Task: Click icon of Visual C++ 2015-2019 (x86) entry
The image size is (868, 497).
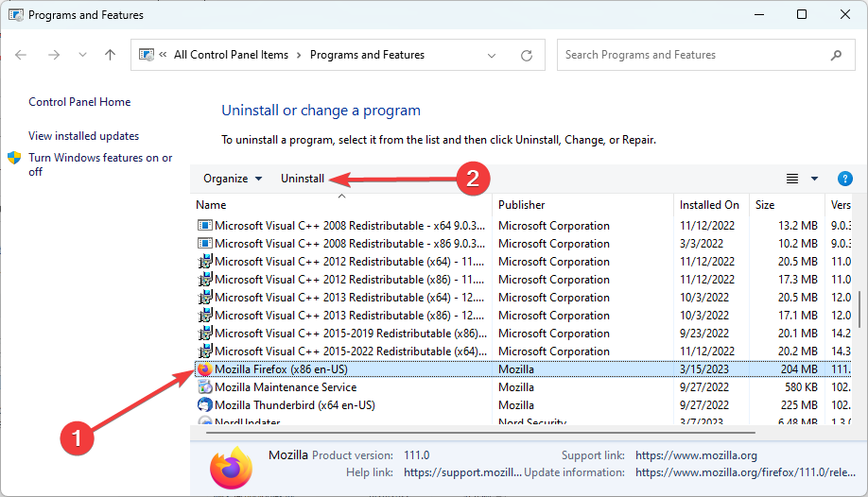Action: (205, 333)
